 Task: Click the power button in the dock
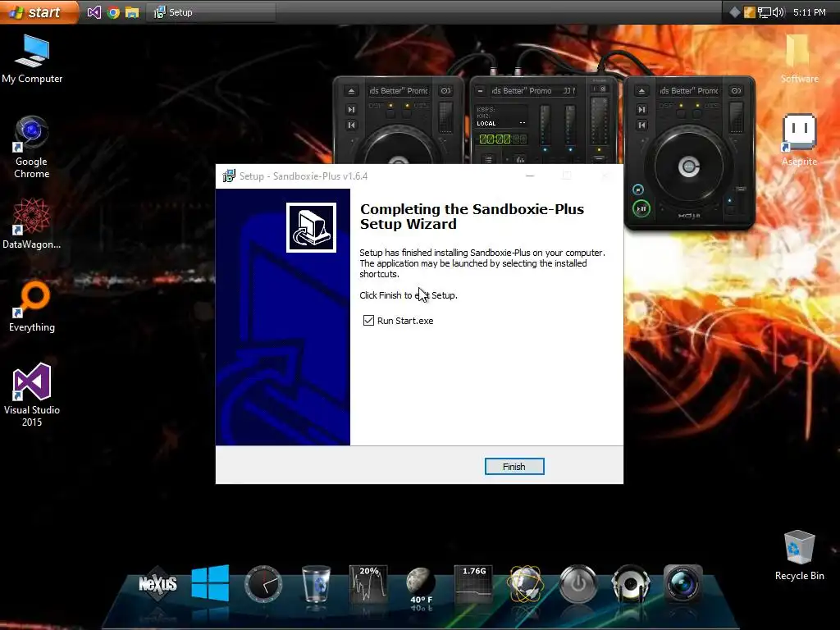578,583
